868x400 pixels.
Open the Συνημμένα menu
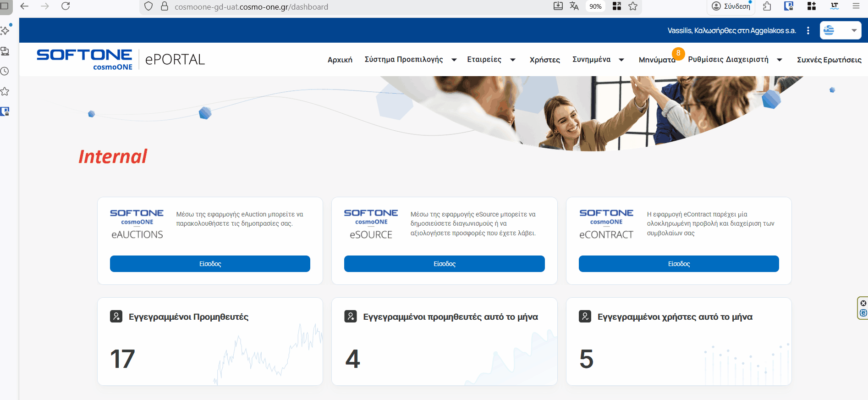pyautogui.click(x=591, y=59)
